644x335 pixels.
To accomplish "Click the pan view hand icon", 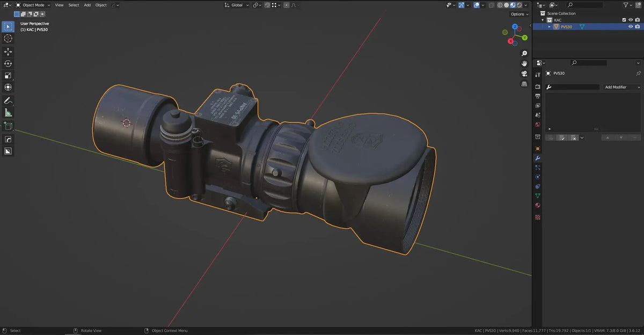I will (x=524, y=63).
